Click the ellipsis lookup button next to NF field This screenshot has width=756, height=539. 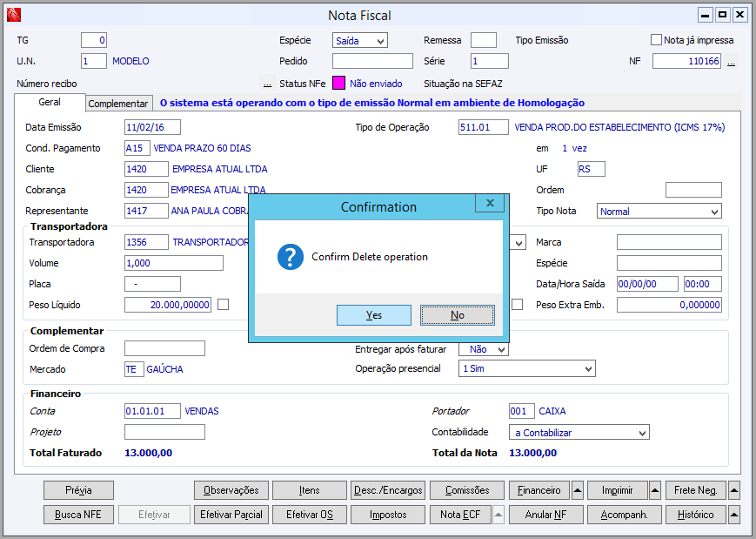coord(732,62)
